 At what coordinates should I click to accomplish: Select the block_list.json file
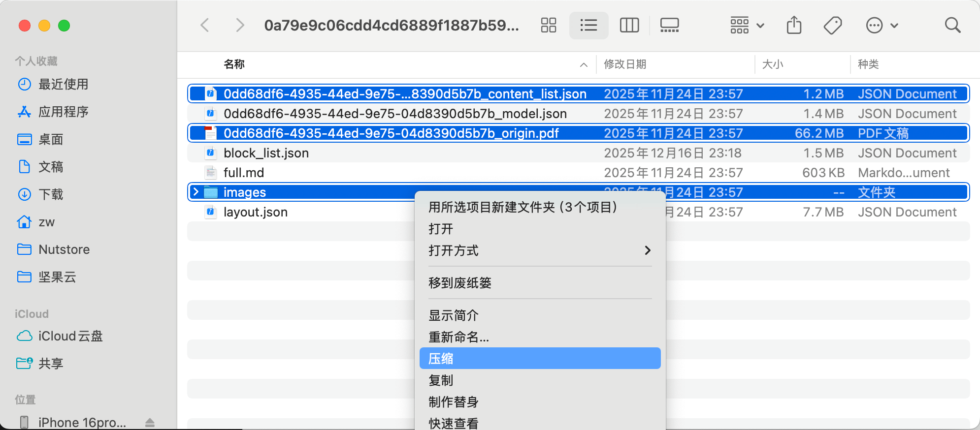pos(266,153)
